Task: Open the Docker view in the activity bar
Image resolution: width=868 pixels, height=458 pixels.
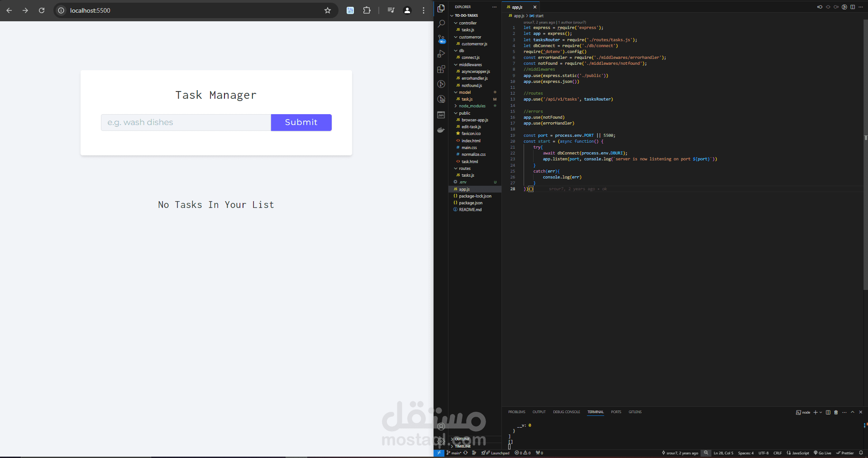Action: [x=441, y=130]
